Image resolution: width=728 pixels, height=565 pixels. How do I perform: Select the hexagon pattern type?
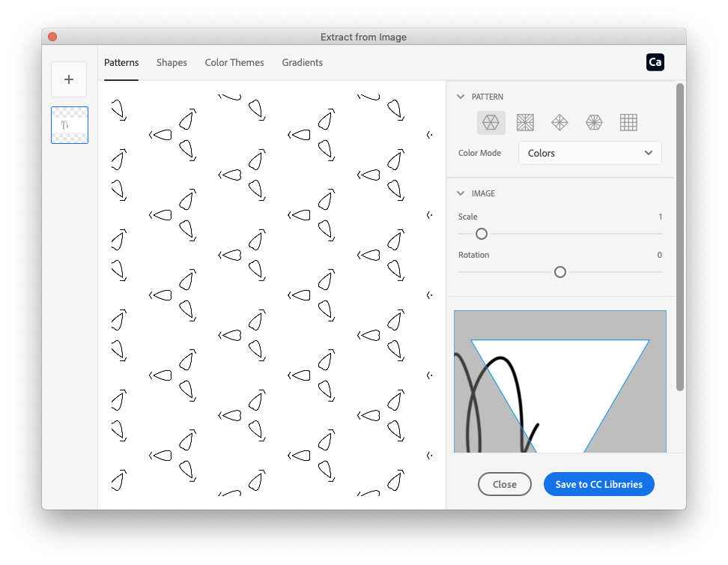(491, 122)
